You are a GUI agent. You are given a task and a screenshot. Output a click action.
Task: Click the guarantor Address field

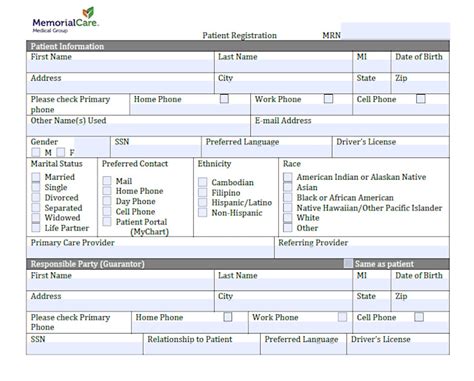click(x=120, y=305)
